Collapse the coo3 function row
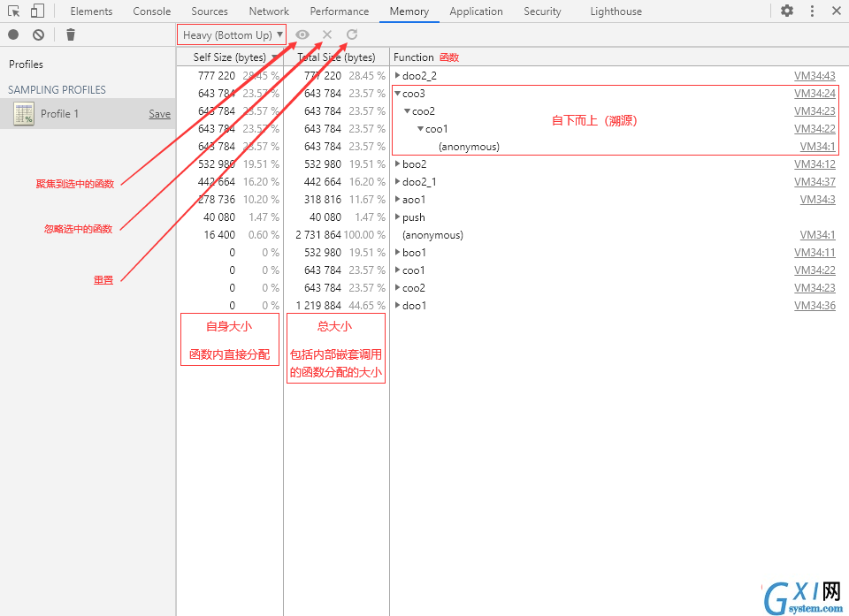Viewport: 849px width, 616px height. pyautogui.click(x=397, y=93)
